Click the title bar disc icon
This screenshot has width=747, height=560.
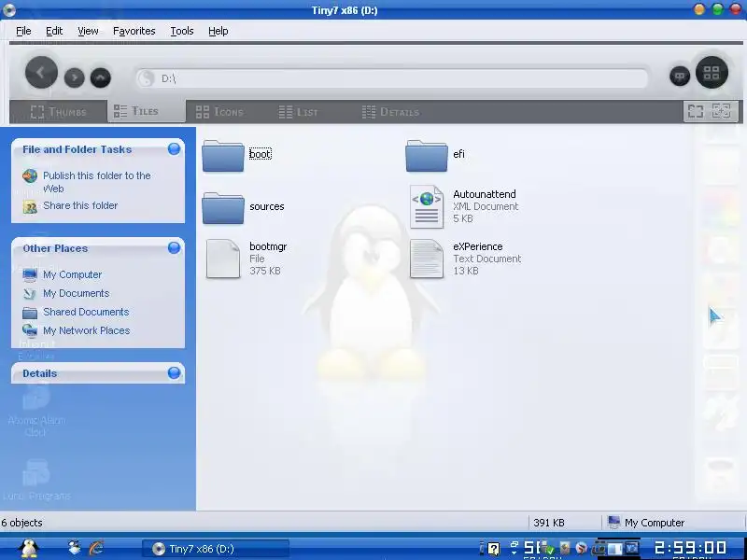(9, 10)
